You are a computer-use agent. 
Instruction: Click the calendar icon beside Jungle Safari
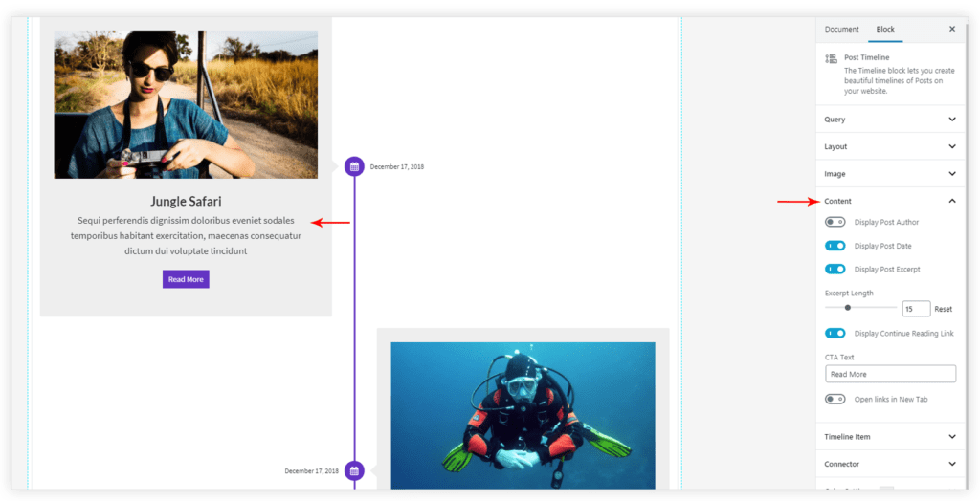coord(354,166)
